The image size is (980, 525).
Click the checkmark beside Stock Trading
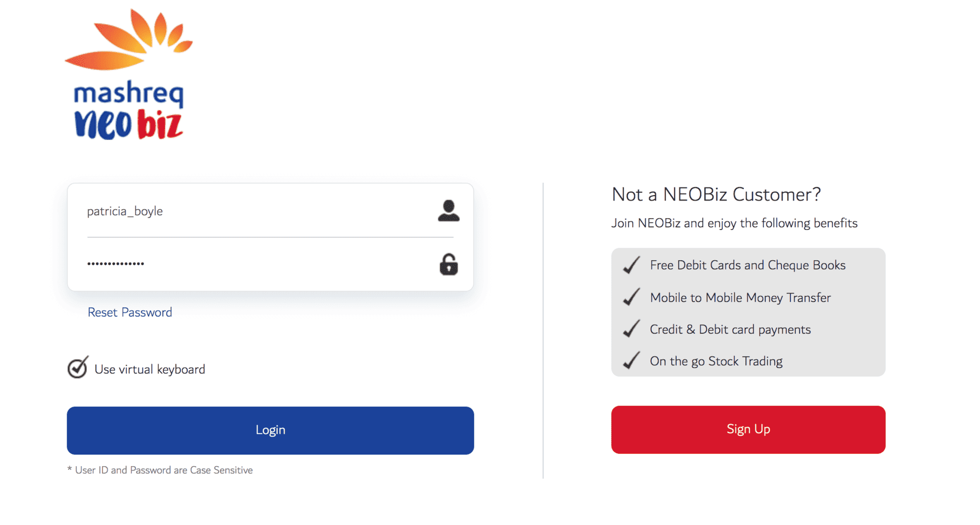pos(631,361)
